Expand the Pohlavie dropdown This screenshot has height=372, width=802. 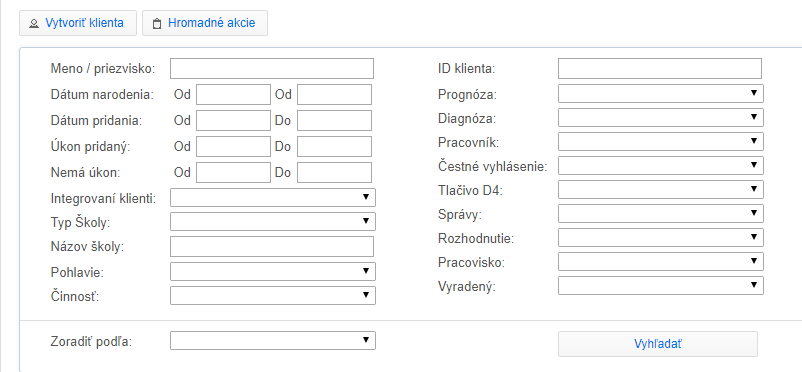point(273,272)
